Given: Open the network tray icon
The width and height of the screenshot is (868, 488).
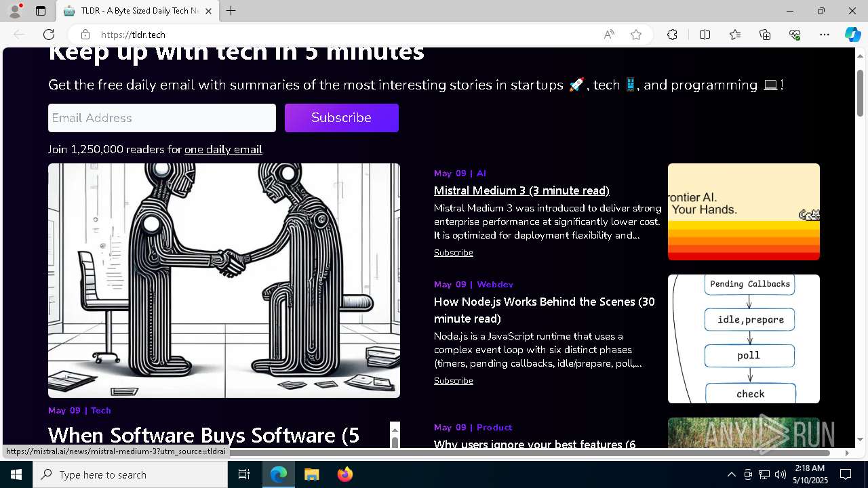Looking at the screenshot, I should pos(764,474).
